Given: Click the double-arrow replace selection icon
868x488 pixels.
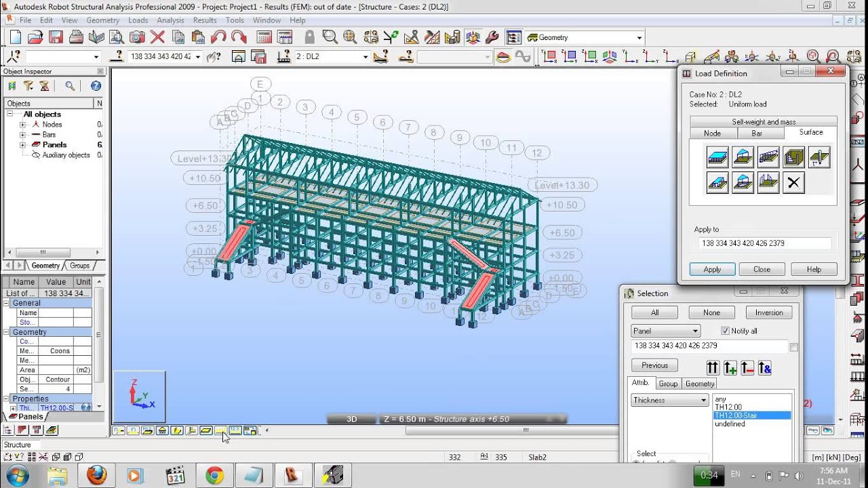Looking at the screenshot, I should 712,367.
